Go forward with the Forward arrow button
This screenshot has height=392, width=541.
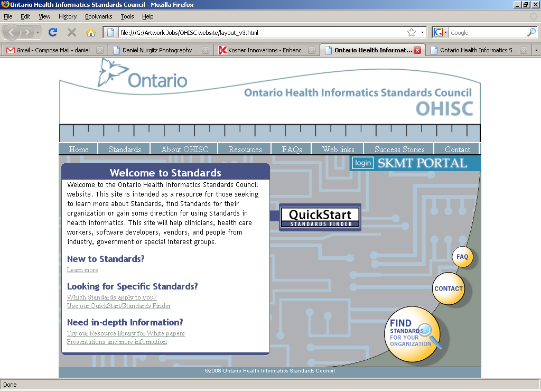click(27, 32)
